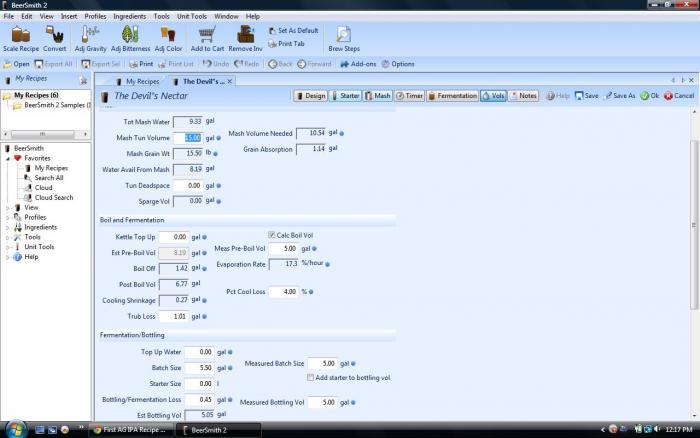Click the Meas Pre-Boil Vol field
This screenshot has width=700, height=438.
(x=283, y=249)
